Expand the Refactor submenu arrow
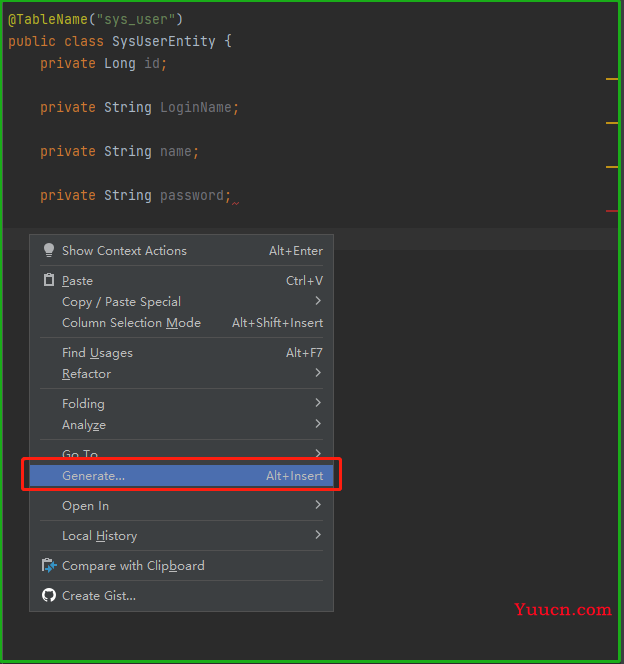 click(318, 373)
